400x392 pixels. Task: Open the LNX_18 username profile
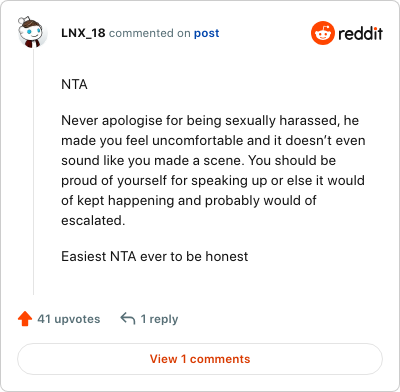click(83, 33)
